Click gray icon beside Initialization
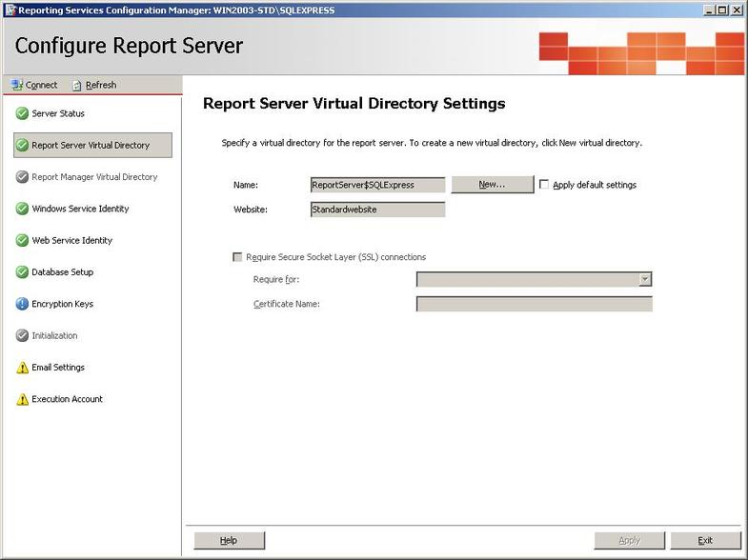This screenshot has width=748, height=560. (22, 335)
